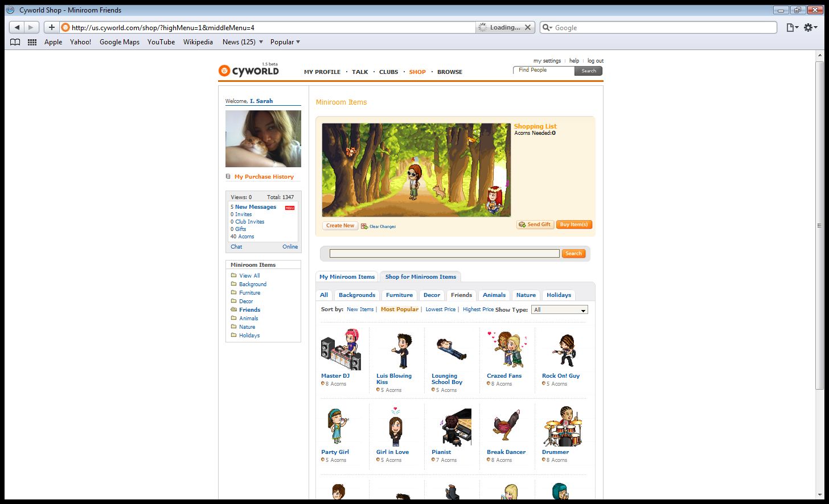Open My Purchase History
The height and width of the screenshot is (504, 829).
(x=264, y=177)
